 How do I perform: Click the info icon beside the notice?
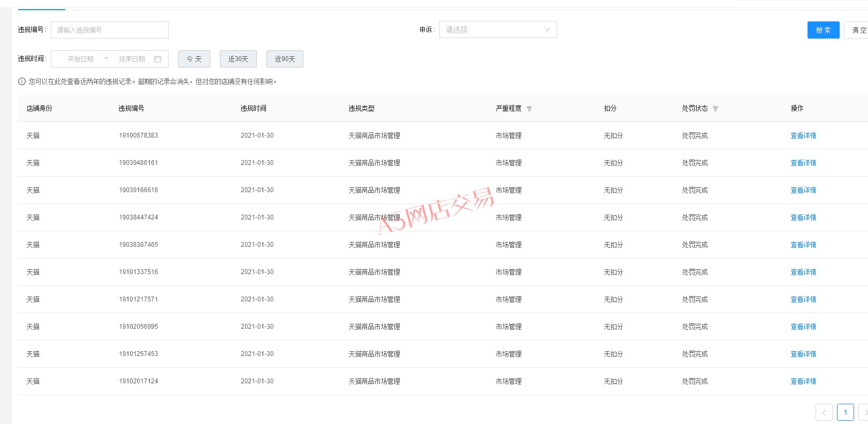[22, 81]
